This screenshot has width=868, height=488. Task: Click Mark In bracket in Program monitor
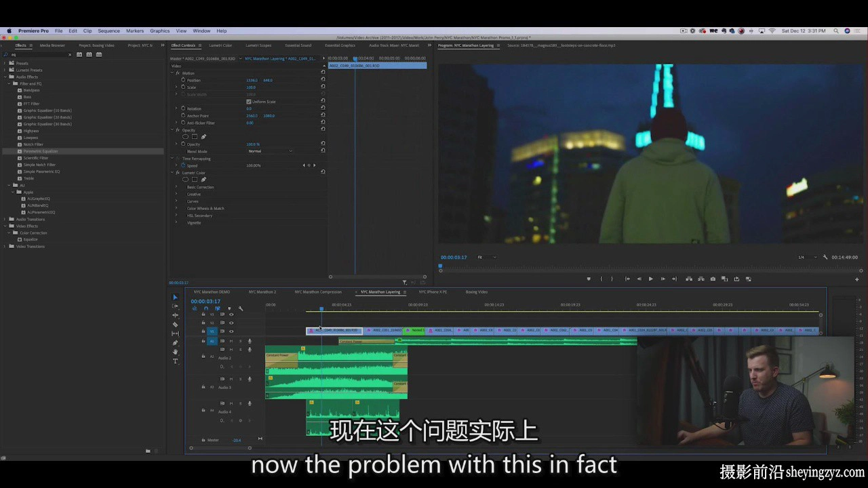[601, 279]
